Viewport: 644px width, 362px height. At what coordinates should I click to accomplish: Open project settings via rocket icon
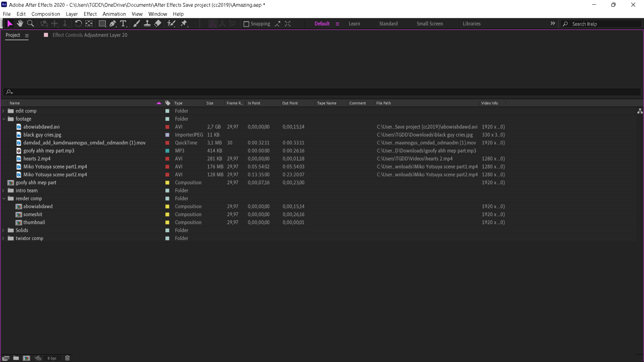[x=38, y=358]
